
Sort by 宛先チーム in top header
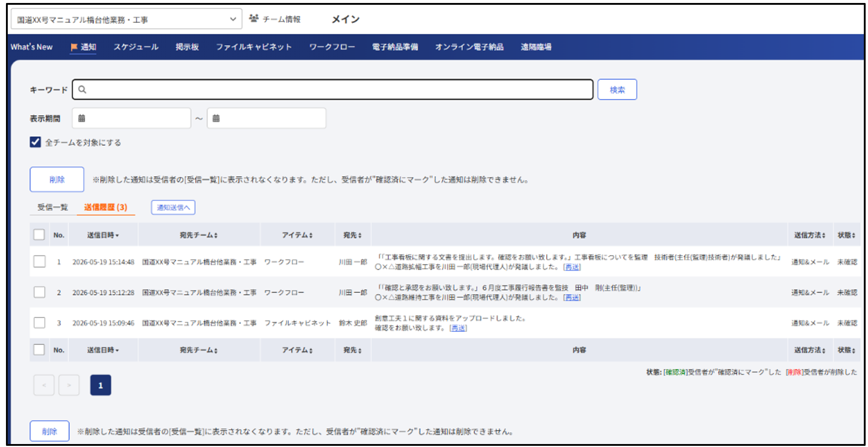click(199, 235)
